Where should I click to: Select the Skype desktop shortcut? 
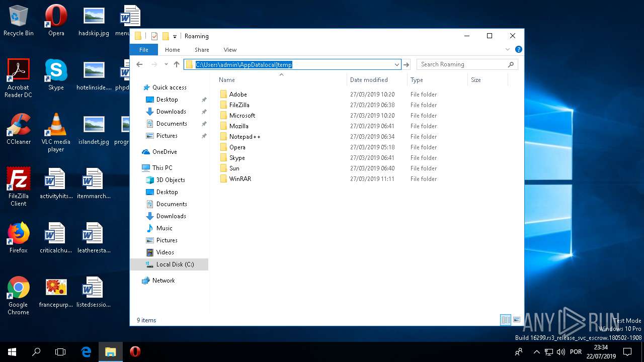(56, 75)
